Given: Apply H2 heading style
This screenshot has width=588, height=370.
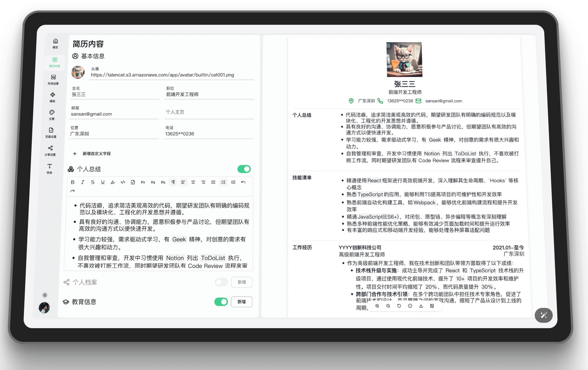Looking at the screenshot, I should pyautogui.click(x=153, y=182).
